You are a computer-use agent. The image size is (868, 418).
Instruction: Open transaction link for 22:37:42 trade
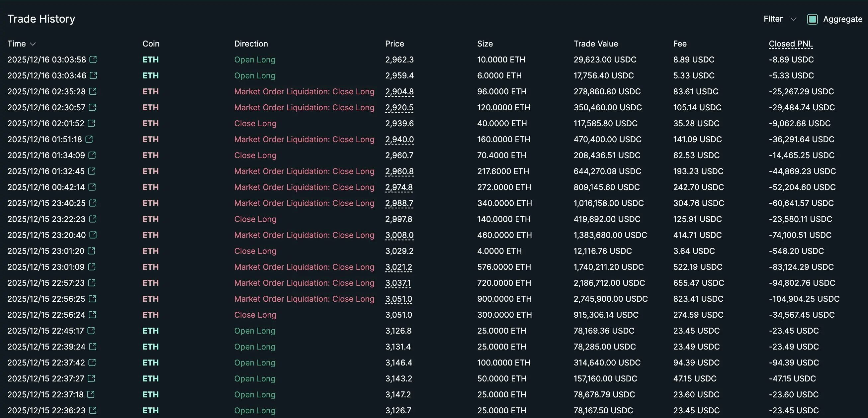[92, 363]
